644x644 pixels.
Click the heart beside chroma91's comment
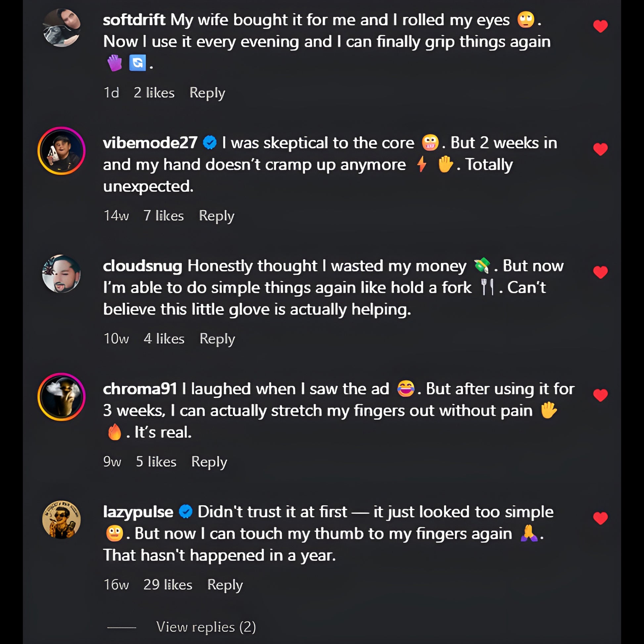click(x=600, y=395)
